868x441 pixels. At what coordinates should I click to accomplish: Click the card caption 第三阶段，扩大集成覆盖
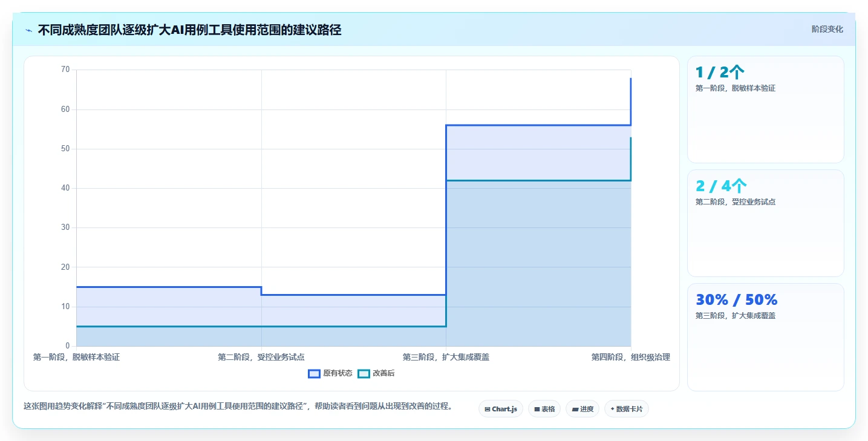pos(736,315)
